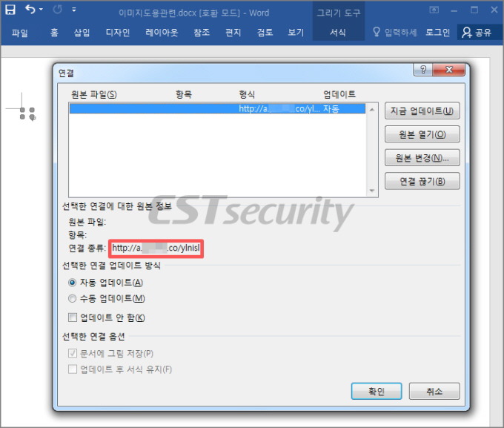Click the Undo arrow icon

coord(30,10)
